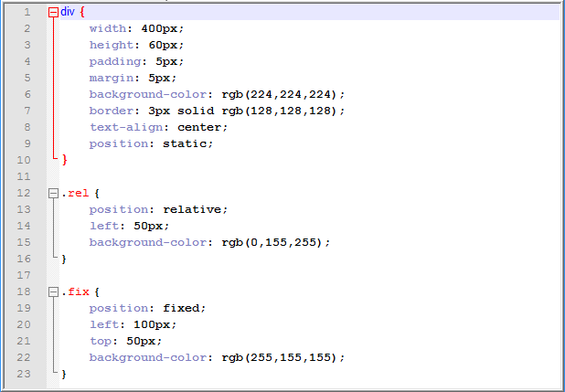Click the value 'rgb(255,155,155)'
The height and width of the screenshot is (392, 565).
[x=279, y=358]
